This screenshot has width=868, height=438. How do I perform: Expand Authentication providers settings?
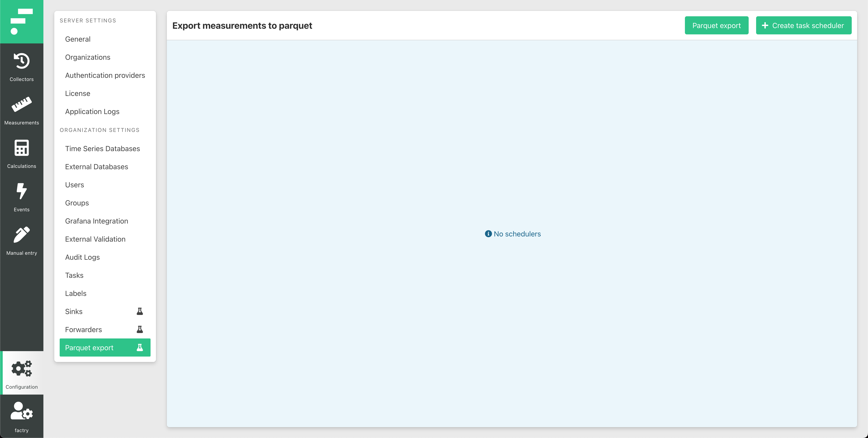105,75
